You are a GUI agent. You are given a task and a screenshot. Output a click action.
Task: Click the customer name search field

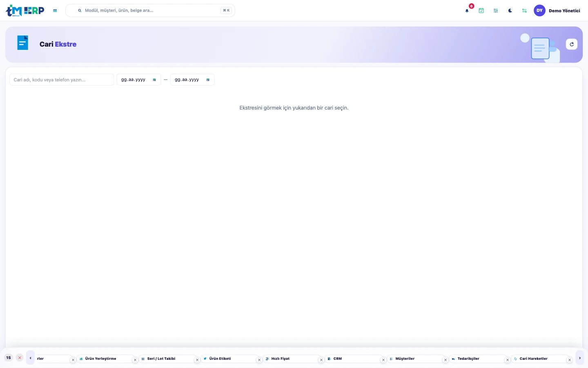pyautogui.click(x=62, y=80)
